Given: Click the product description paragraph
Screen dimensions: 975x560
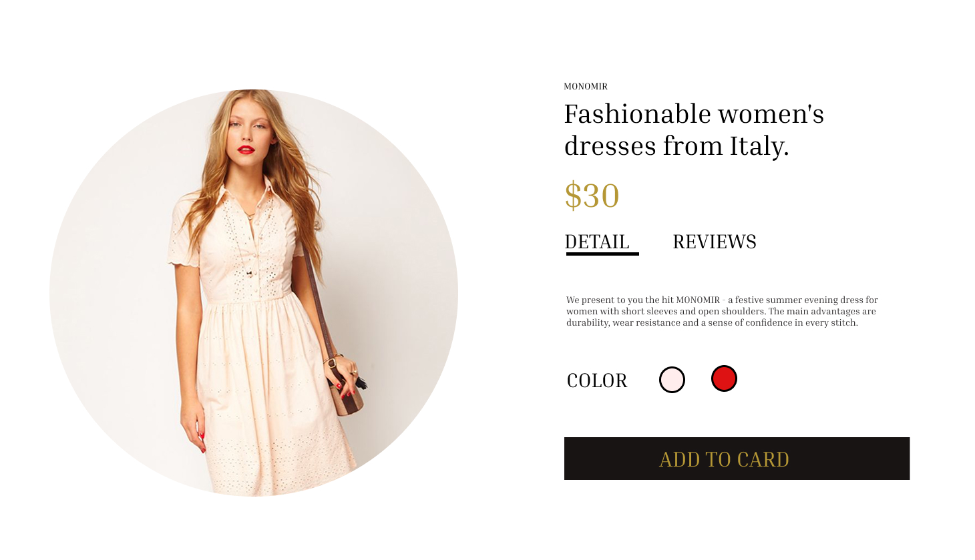Looking at the screenshot, I should coord(722,311).
